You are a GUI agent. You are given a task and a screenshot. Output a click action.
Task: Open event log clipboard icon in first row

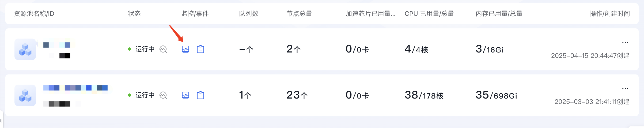(200, 49)
